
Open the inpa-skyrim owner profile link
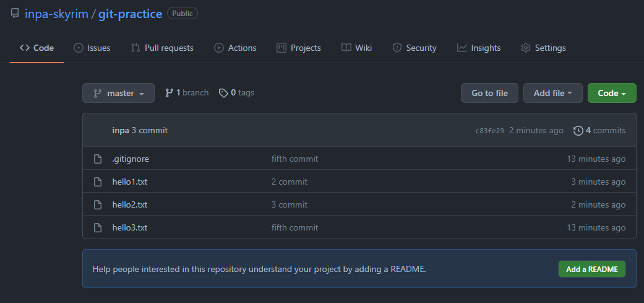click(x=56, y=14)
